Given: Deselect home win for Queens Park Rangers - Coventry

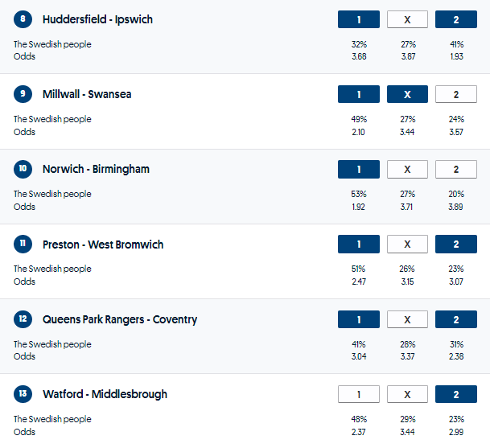Looking at the screenshot, I should point(358,319).
